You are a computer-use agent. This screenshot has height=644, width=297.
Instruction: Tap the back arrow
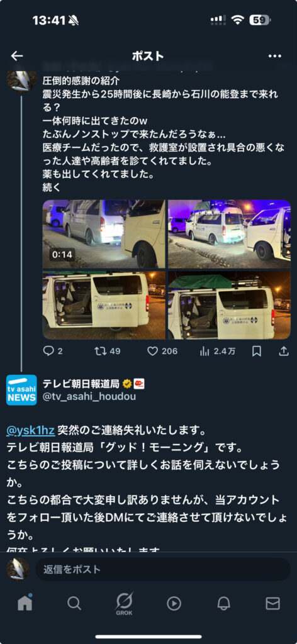17,56
